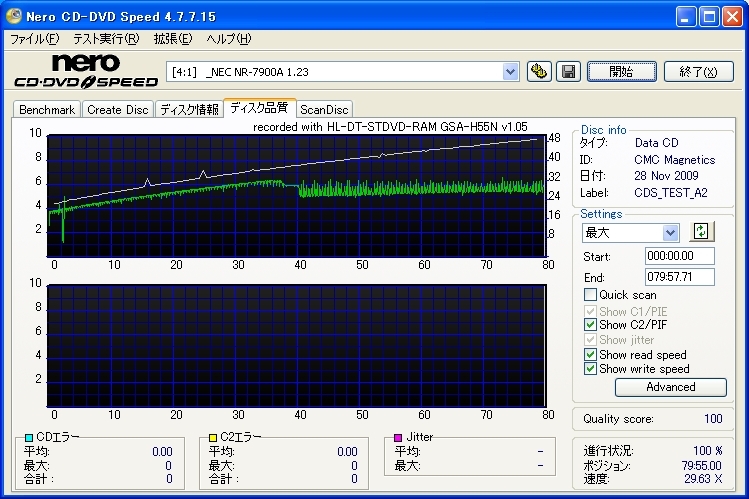Switch to the Benchmark tab
The width and height of the screenshot is (749, 499).
point(47,110)
